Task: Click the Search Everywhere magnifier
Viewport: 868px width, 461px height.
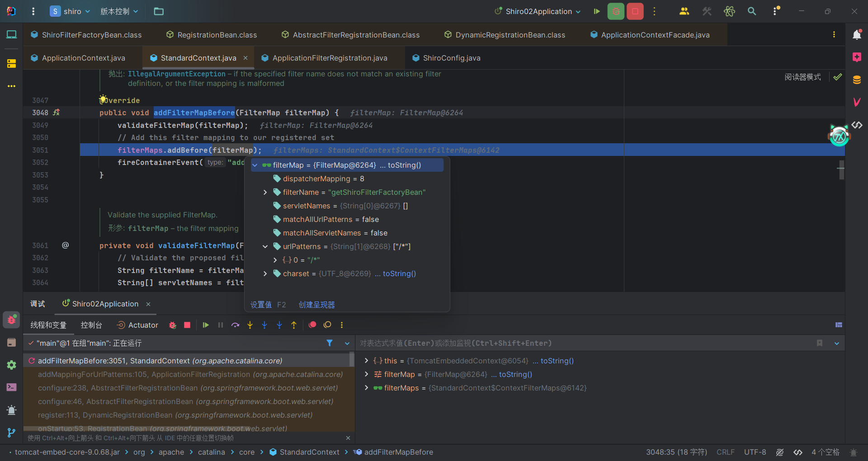Action: coord(752,11)
